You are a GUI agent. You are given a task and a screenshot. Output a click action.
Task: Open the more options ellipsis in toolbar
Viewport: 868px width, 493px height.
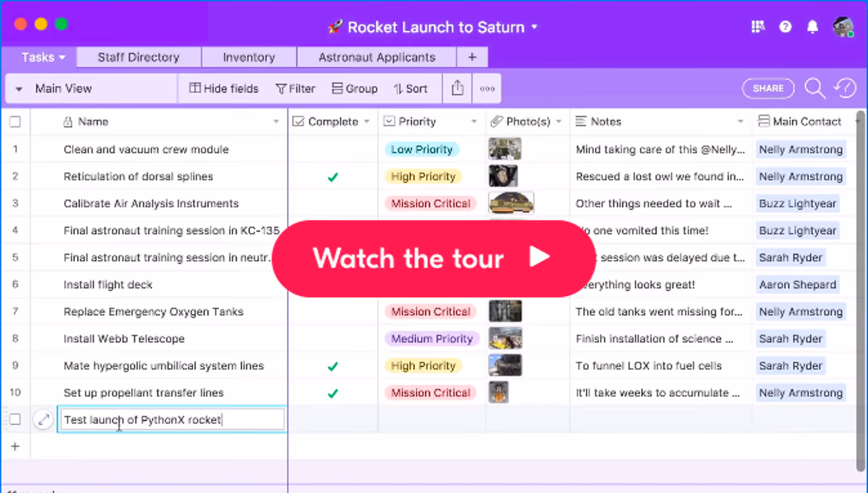click(x=487, y=88)
